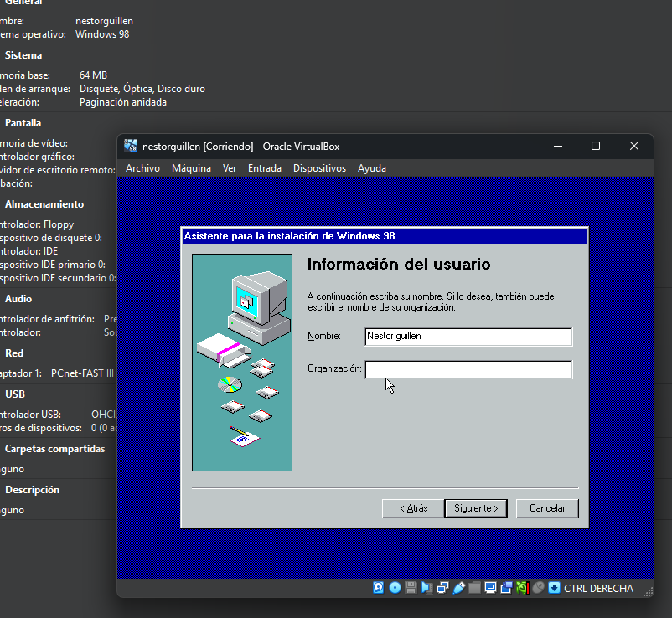Click the hard disk activity indicator icon
This screenshot has height=618, width=672.
pyautogui.click(x=379, y=588)
